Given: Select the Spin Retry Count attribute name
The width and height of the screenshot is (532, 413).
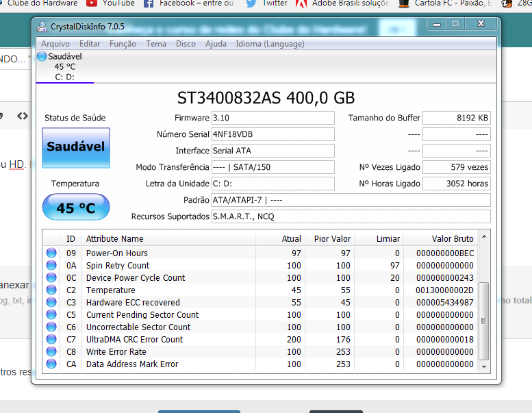Looking at the screenshot, I should point(118,265).
